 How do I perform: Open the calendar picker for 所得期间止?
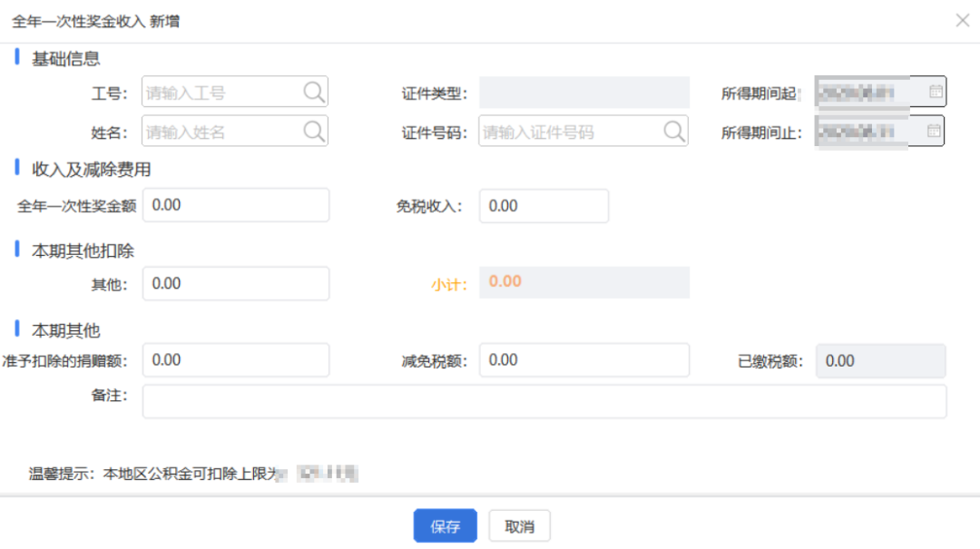937,131
